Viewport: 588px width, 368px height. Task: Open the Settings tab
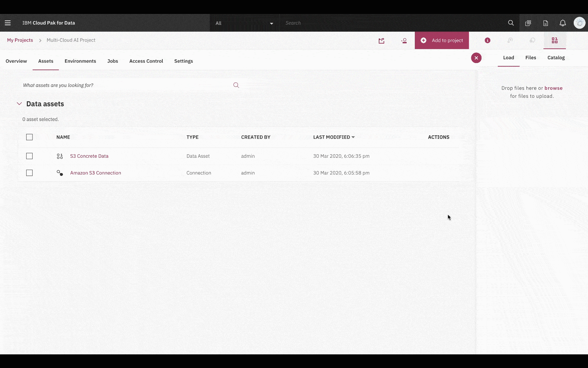click(x=183, y=61)
